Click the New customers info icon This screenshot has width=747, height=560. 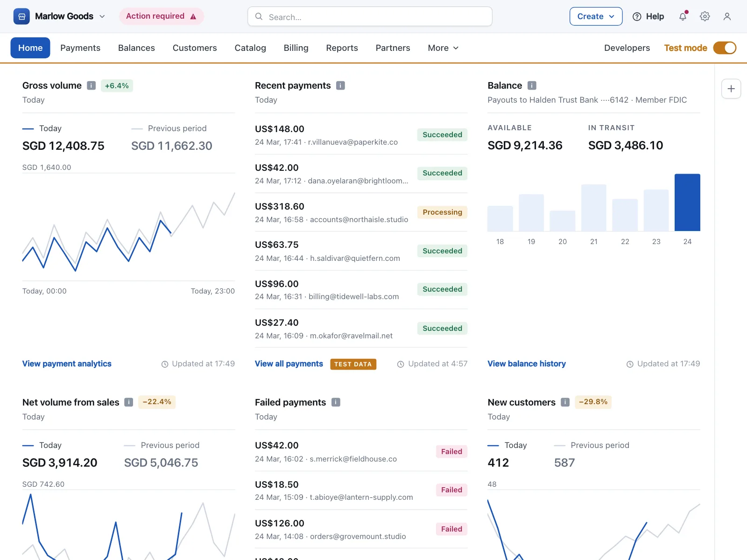(565, 402)
